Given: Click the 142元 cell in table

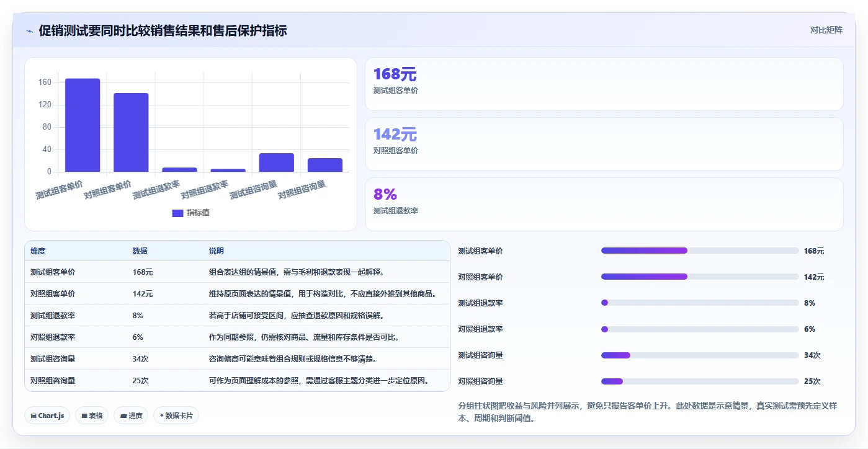Looking at the screenshot, I should coord(143,294).
